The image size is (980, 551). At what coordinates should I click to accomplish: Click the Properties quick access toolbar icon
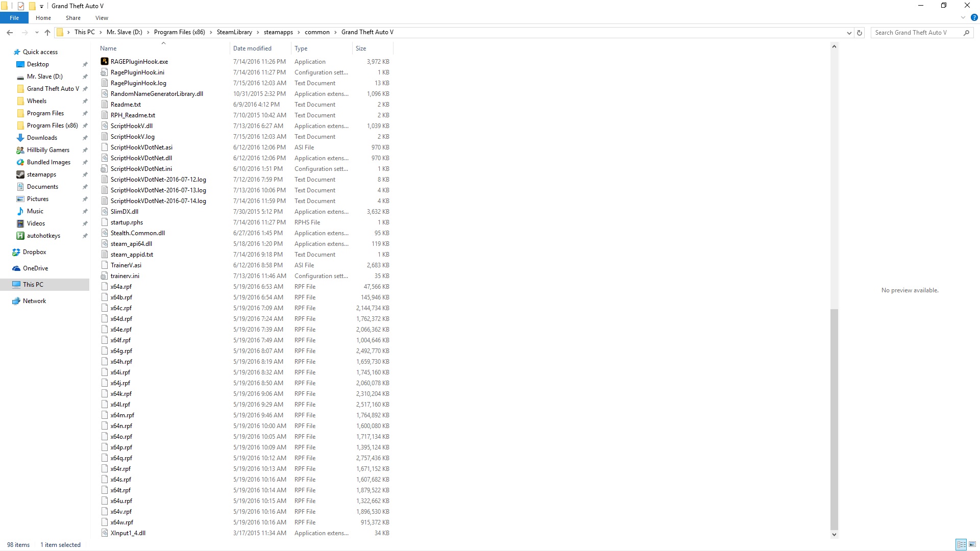point(21,6)
